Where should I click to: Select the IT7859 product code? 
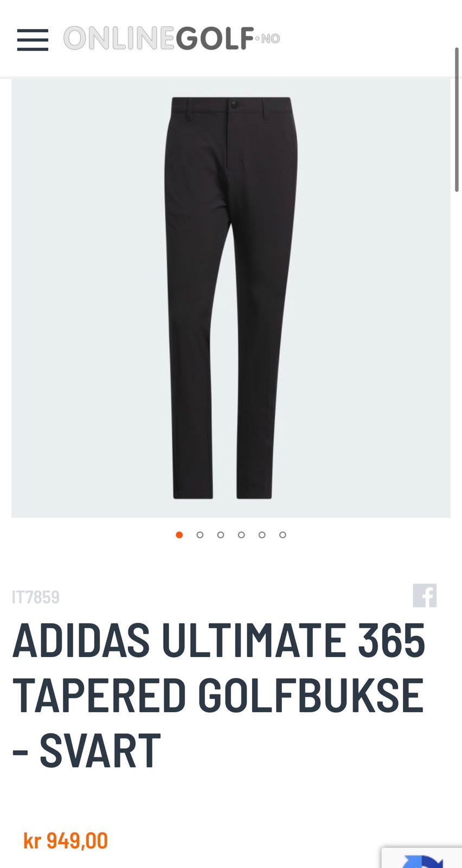36,597
